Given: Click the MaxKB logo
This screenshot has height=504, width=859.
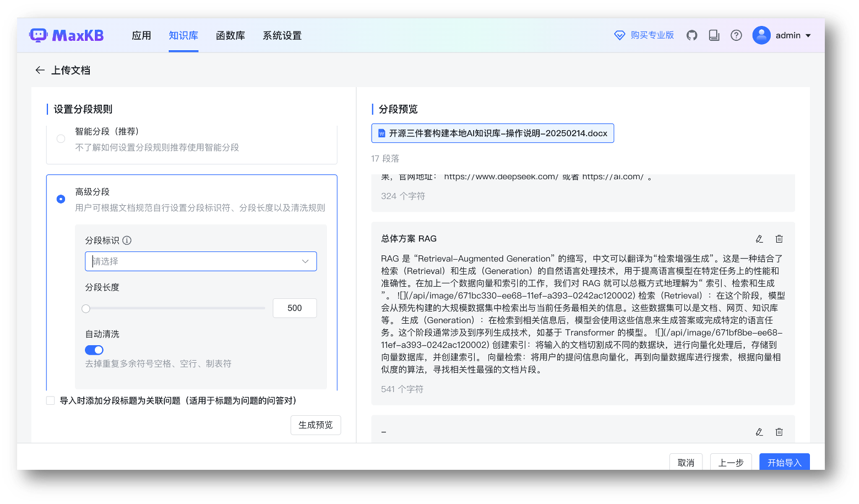Looking at the screenshot, I should point(66,35).
